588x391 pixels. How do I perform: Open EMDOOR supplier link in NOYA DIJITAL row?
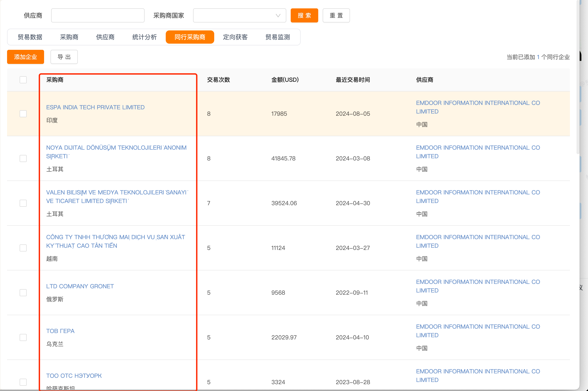(x=478, y=152)
